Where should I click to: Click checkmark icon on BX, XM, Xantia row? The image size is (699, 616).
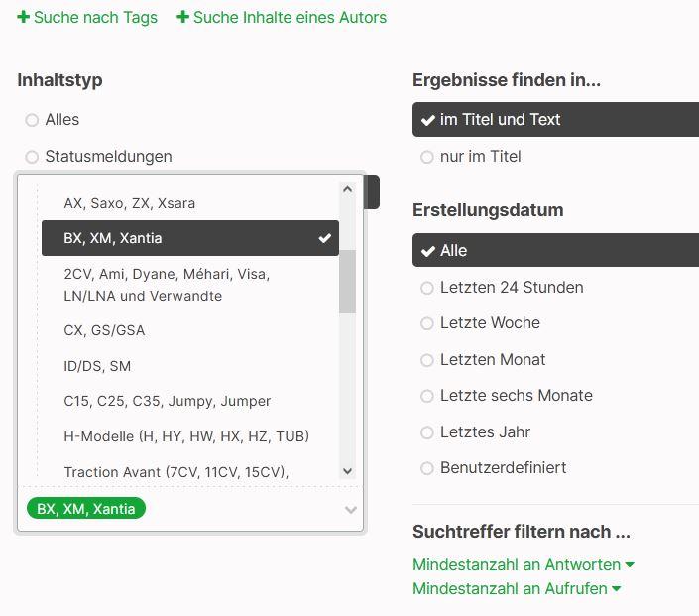[x=324, y=238]
